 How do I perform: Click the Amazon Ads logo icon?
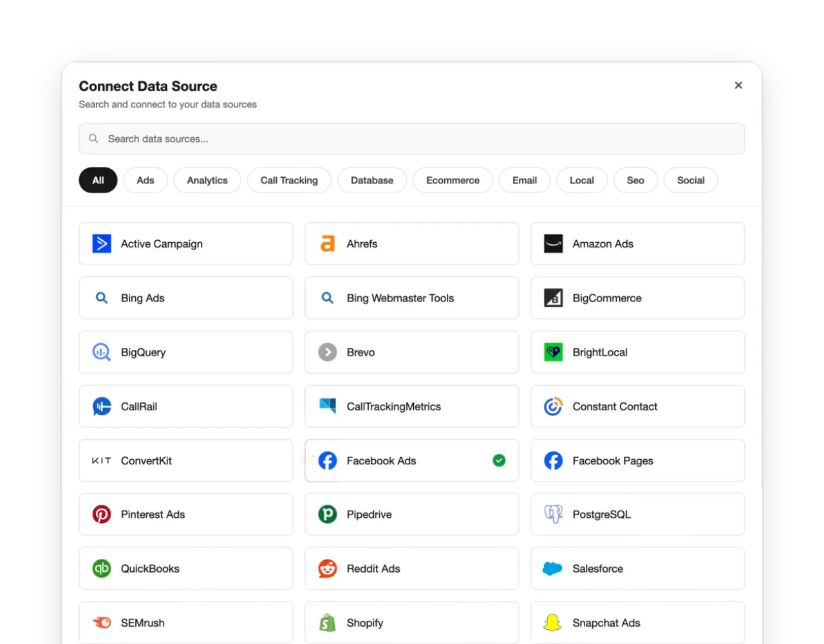coord(554,243)
